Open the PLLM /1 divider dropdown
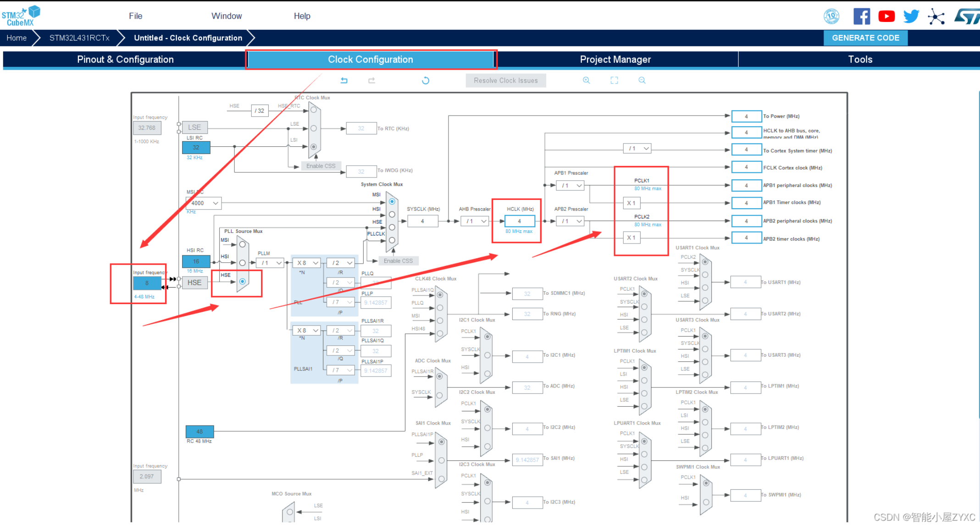The height and width of the screenshot is (526, 980). pos(270,263)
